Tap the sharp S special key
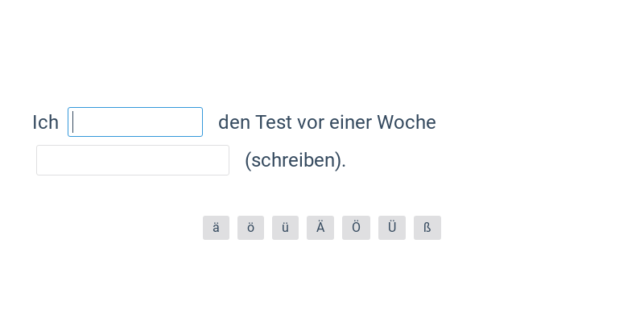 tap(427, 228)
